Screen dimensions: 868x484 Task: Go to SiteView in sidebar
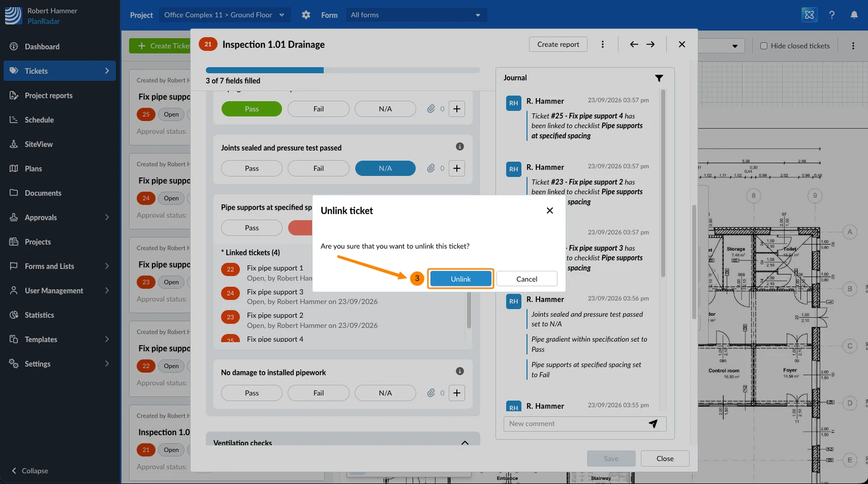60,144
